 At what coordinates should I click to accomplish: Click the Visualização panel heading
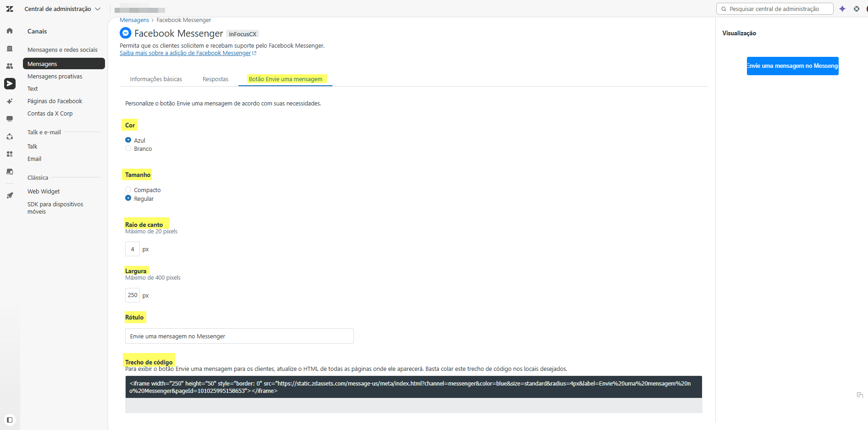tap(739, 33)
